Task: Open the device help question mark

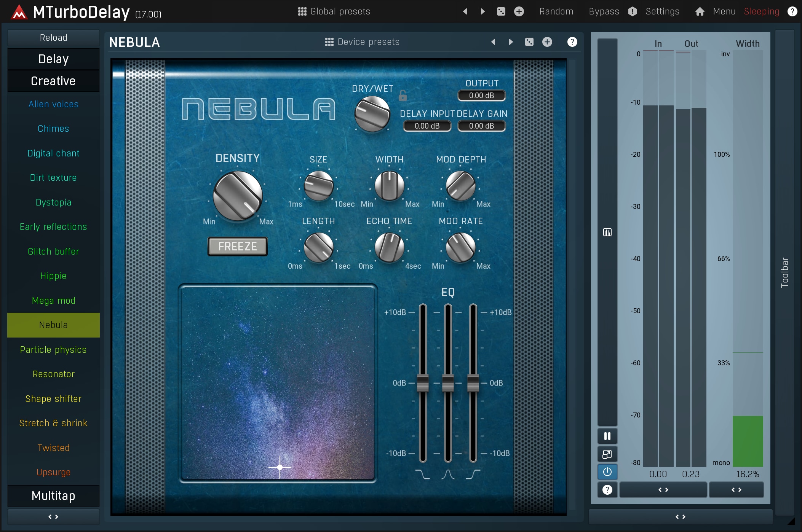Action: (572, 42)
